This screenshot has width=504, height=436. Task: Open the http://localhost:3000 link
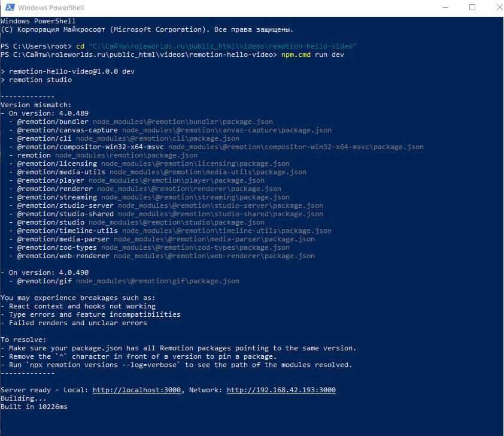(136, 390)
